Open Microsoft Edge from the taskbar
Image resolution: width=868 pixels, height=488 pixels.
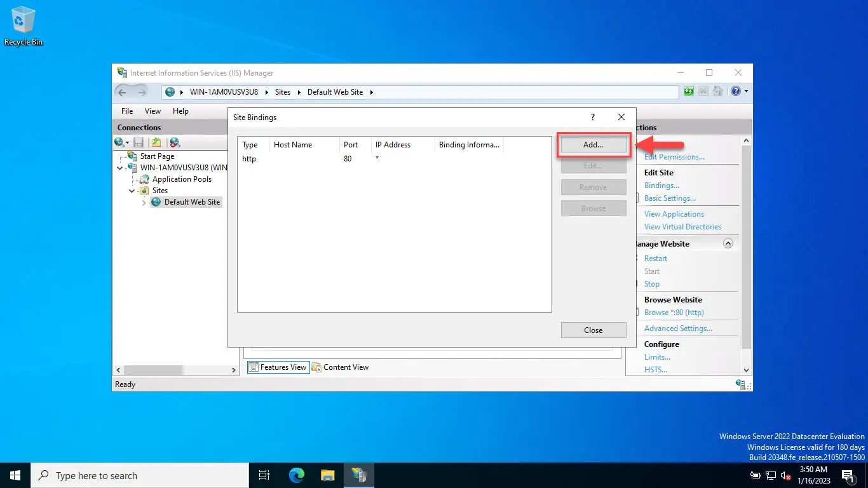click(296, 475)
